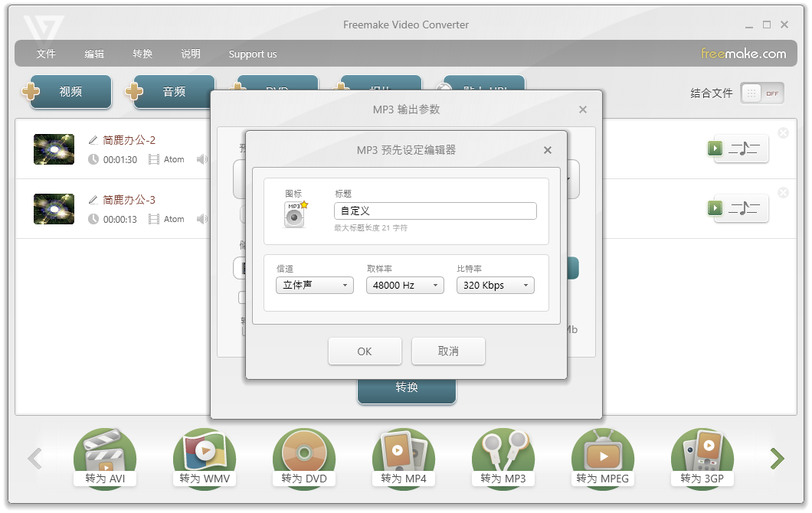Open the 信道 channel dropdown showing 立体声
The width and height of the screenshot is (812, 513).
pos(313,285)
